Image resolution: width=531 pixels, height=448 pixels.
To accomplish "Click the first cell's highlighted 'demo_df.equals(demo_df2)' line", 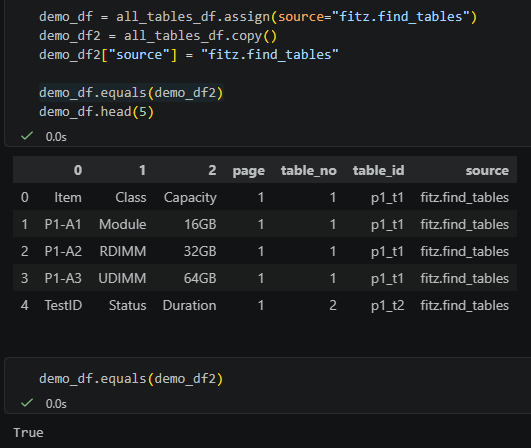I will [131, 92].
